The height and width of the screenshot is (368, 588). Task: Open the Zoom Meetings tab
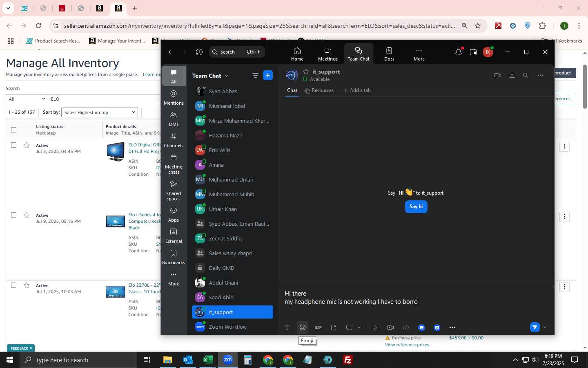328,54
